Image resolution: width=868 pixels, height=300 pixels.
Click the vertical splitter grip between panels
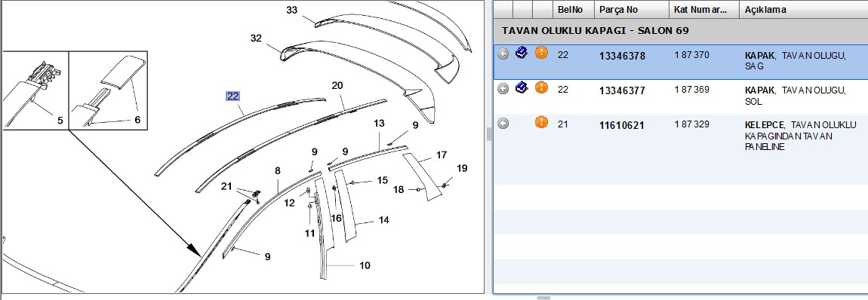pyautogui.click(x=489, y=134)
